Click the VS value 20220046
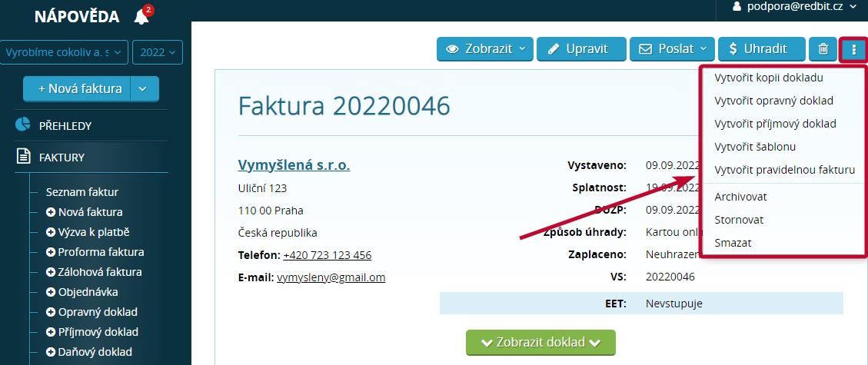 pos(670,277)
